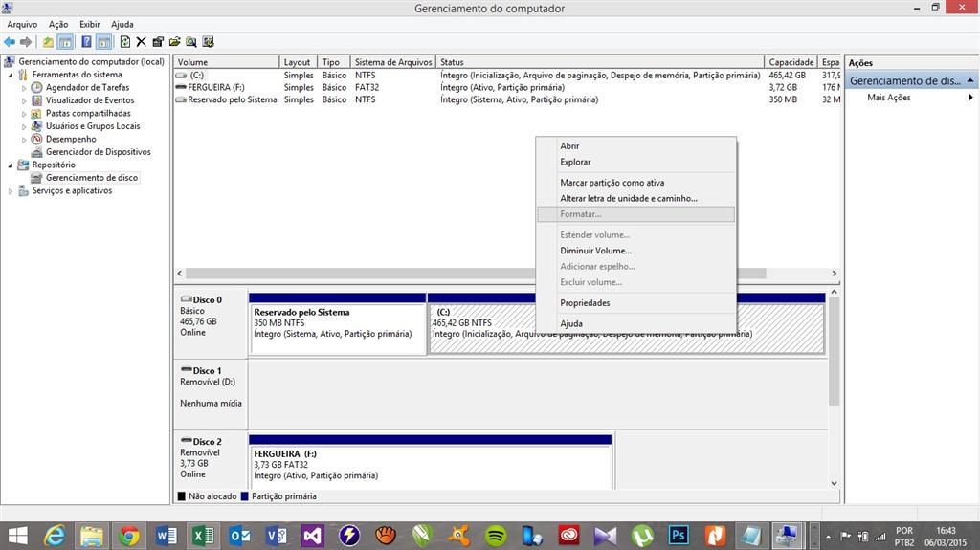Click the black Não alocado legend swatch
The width and height of the screenshot is (980, 550).
point(181,496)
